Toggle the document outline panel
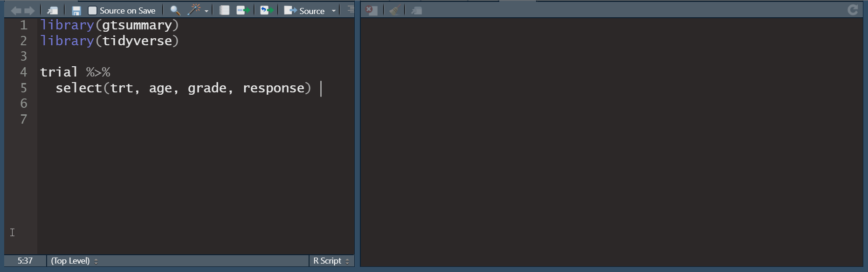 point(350,10)
